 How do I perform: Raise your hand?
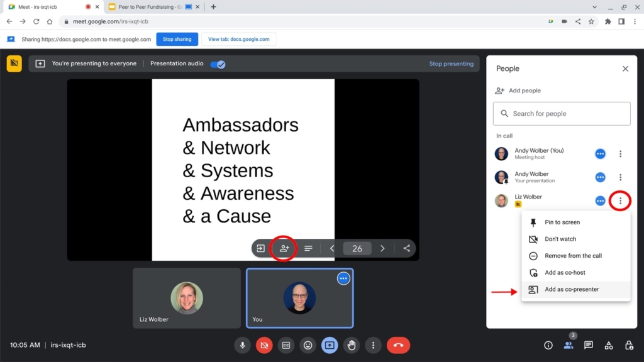(352, 345)
